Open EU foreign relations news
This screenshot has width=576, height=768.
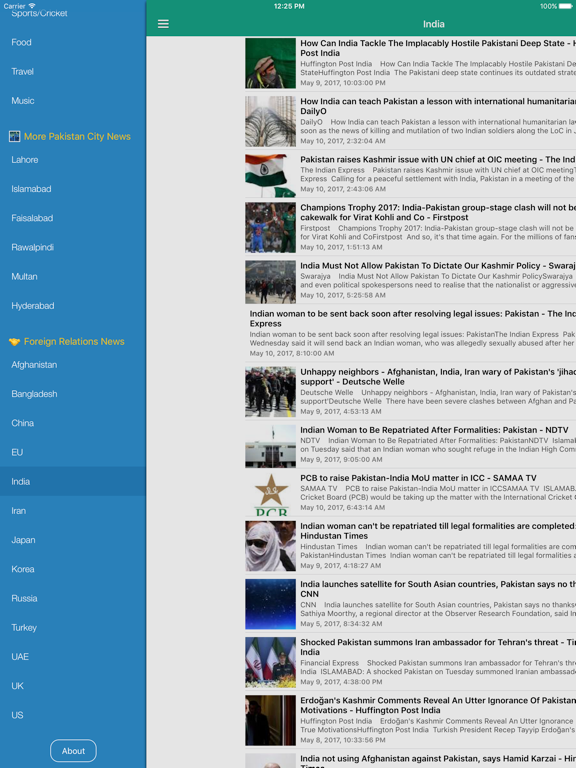tap(72, 453)
